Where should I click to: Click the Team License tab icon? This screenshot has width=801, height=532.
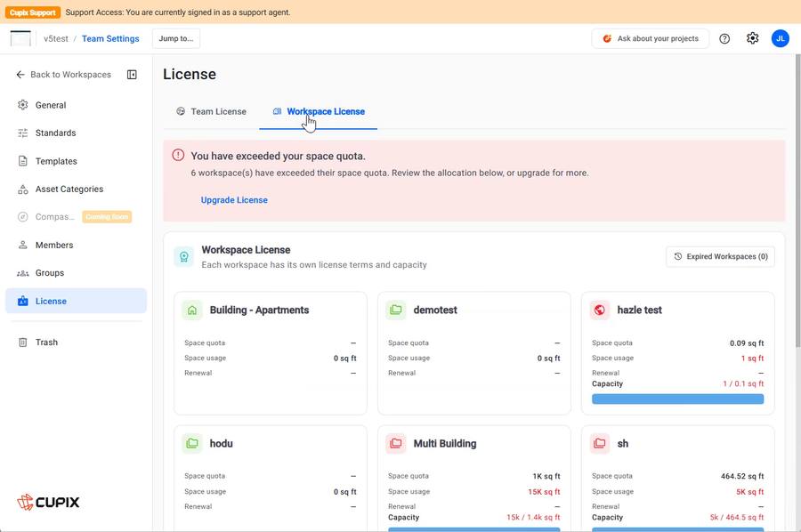181,111
